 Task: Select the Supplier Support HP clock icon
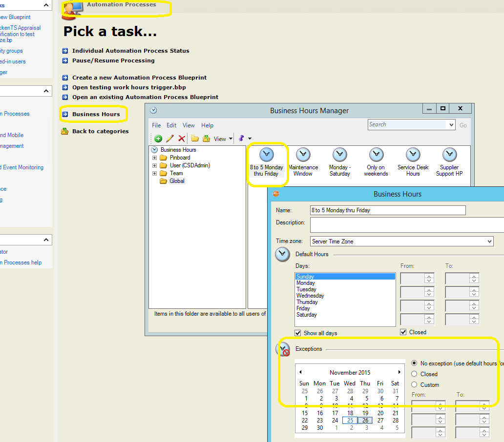[x=449, y=155]
